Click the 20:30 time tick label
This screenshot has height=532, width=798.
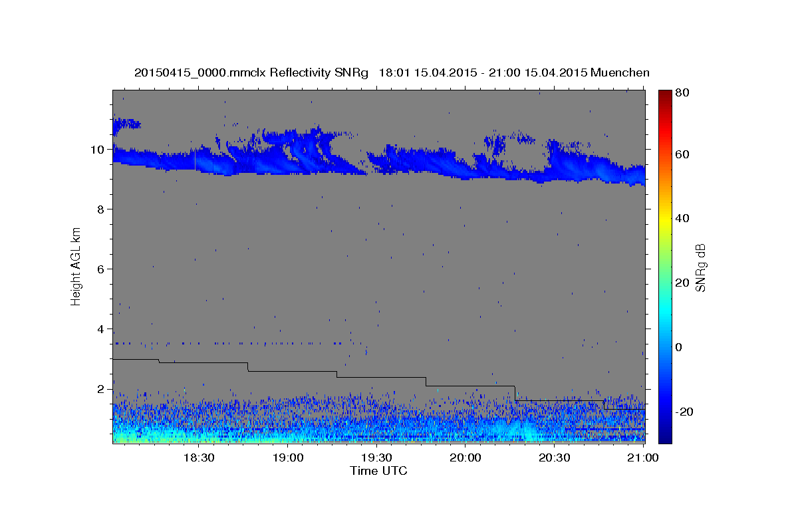pyautogui.click(x=555, y=458)
